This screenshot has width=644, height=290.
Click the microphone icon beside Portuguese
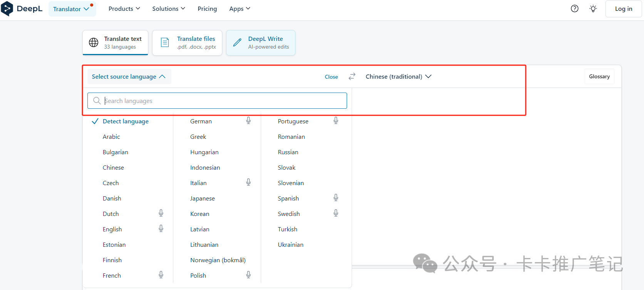[336, 121]
